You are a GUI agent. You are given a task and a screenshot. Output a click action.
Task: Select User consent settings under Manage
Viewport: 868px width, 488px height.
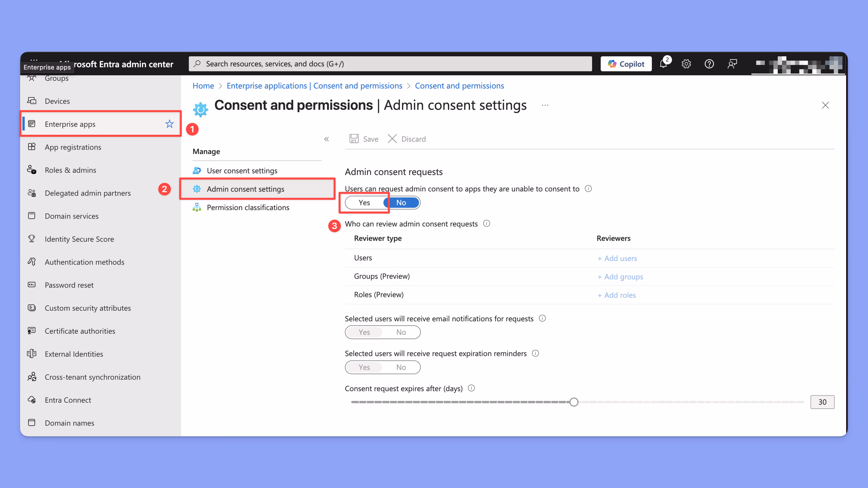(x=242, y=171)
